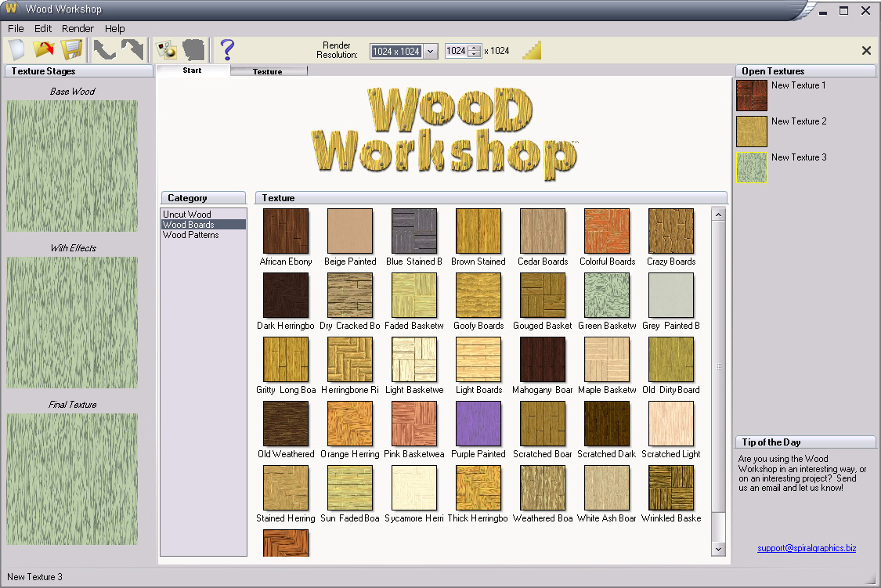This screenshot has width=881, height=588.
Task: Open the Help menu
Action: coord(114,29)
